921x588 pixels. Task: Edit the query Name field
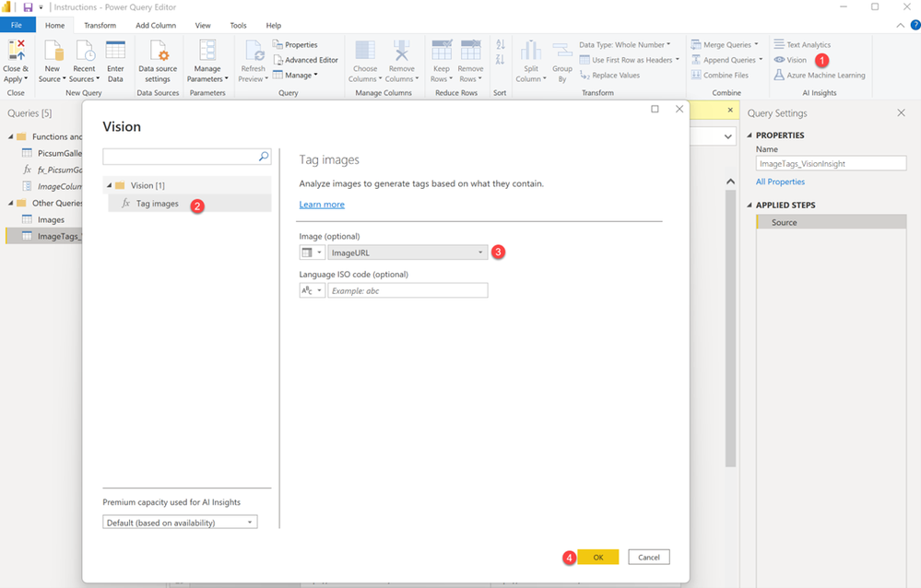click(832, 164)
